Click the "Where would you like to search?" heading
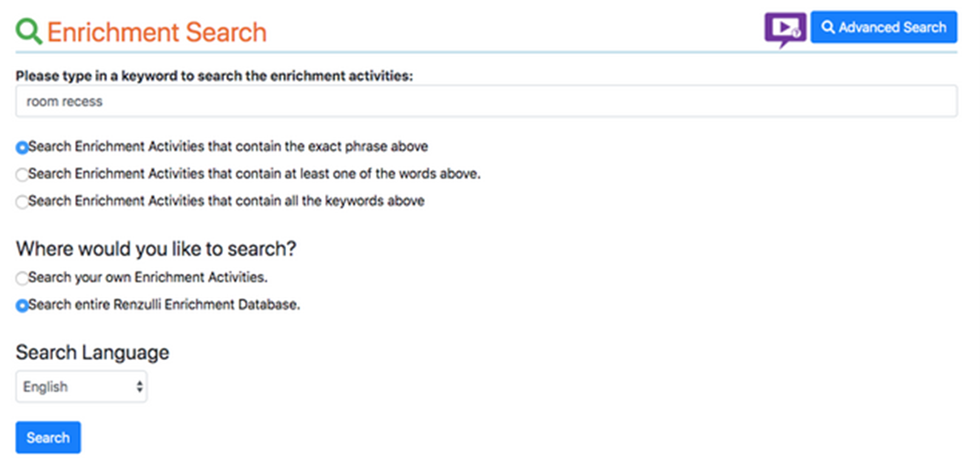The height and width of the screenshot is (470, 980). point(156,249)
